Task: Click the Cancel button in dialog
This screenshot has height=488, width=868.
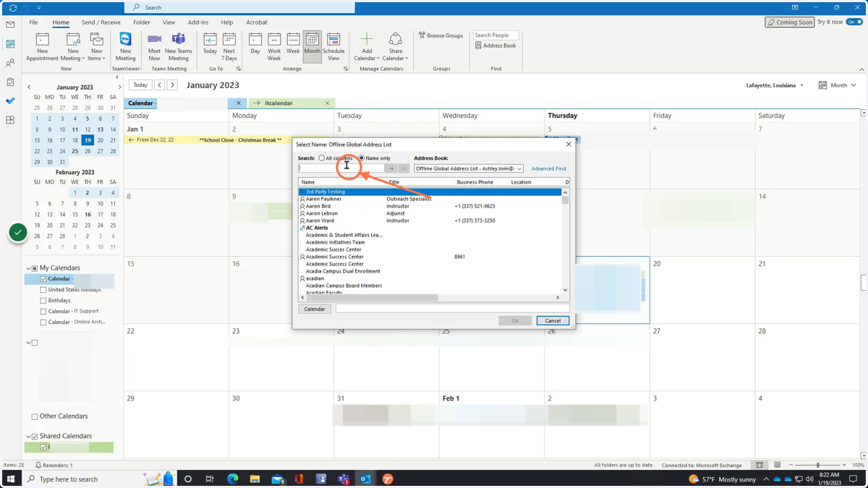Action: tap(553, 321)
